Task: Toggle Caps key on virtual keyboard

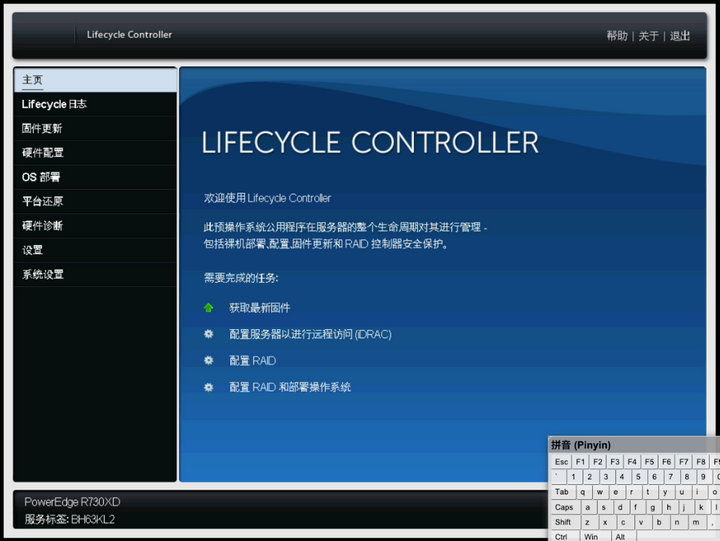Action: 564,507
